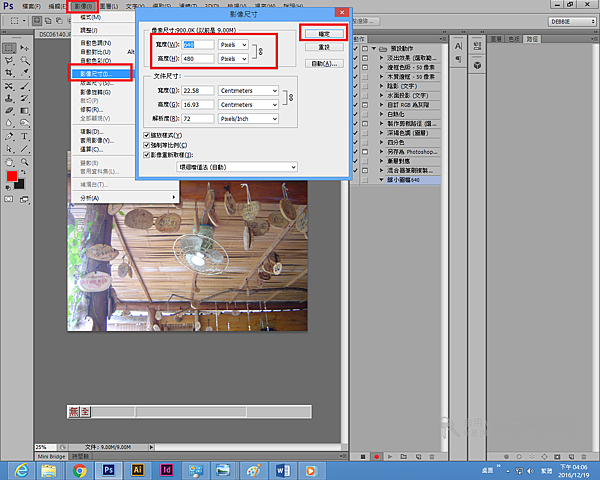The width and height of the screenshot is (600, 480).
Task: Toggle dialog box for 漸層對應 action
Action: point(365,161)
